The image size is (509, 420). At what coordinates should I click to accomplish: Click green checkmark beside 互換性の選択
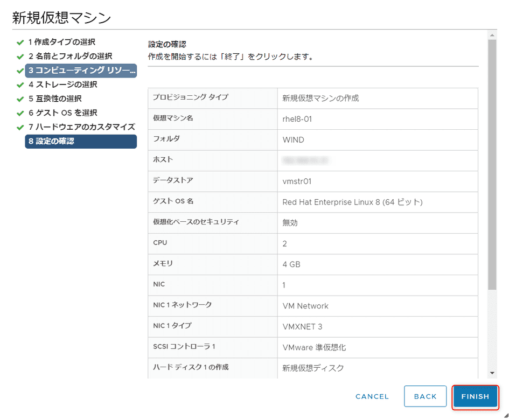click(20, 99)
